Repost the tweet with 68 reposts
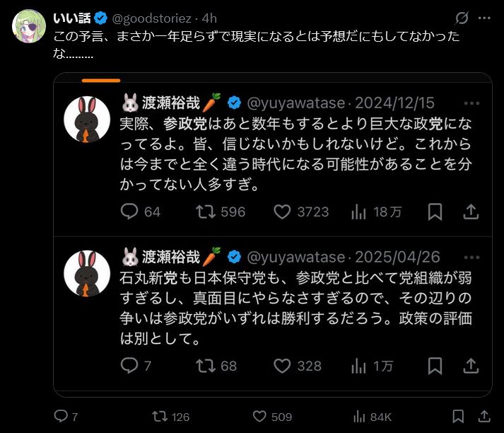The image size is (504, 433). pos(205,366)
